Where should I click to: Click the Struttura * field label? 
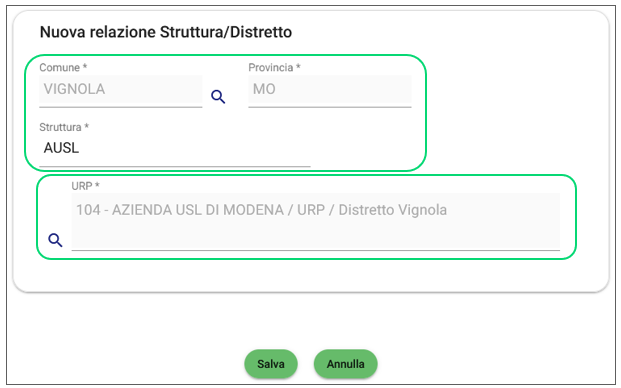click(64, 127)
